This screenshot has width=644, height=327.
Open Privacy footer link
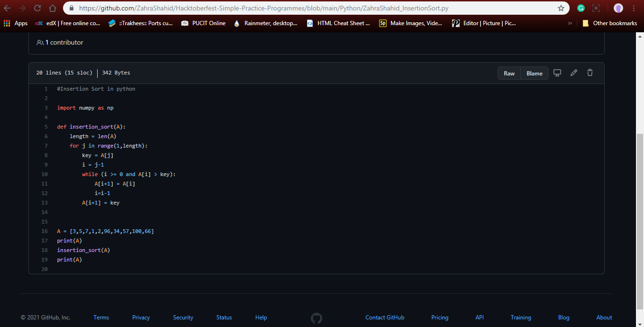click(x=141, y=318)
